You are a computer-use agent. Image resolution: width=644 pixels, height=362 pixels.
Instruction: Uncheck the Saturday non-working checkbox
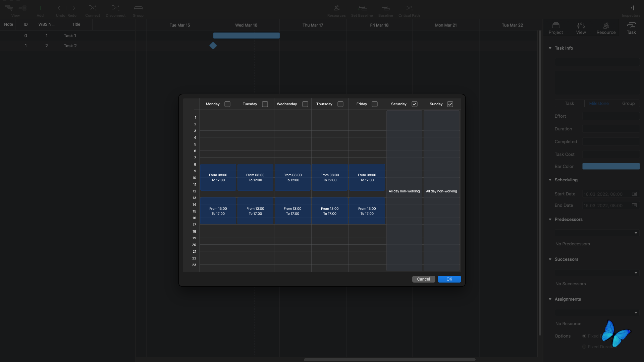[x=415, y=104]
